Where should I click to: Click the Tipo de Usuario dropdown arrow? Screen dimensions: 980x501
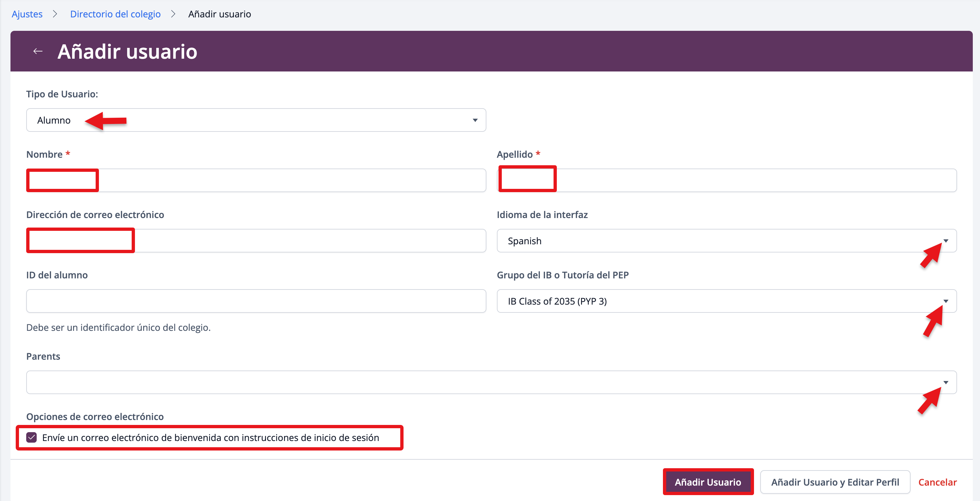[475, 120]
